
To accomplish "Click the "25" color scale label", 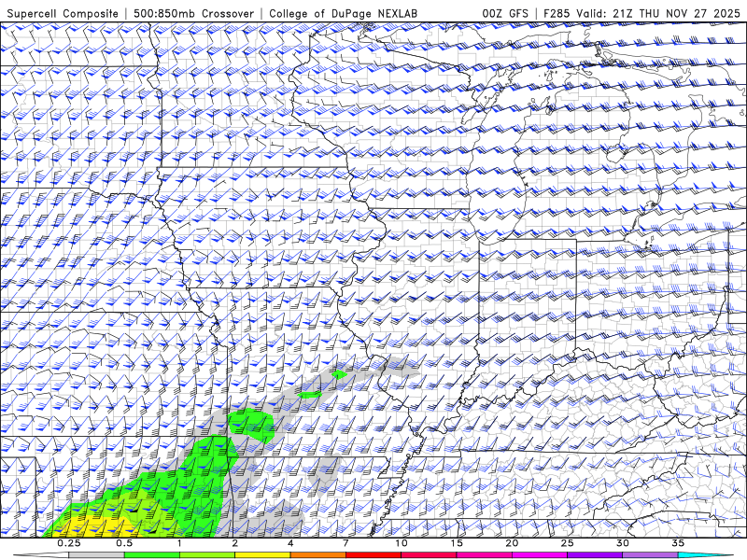I will tap(567, 543).
